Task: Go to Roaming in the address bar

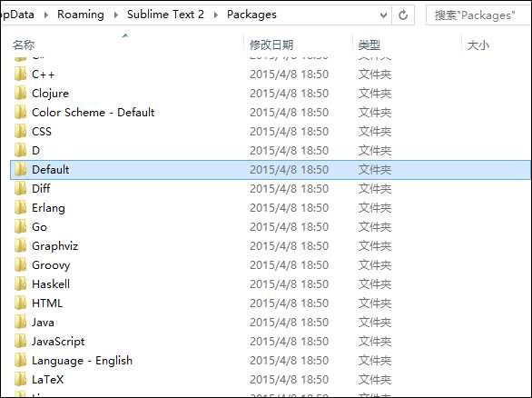Action: click(81, 15)
